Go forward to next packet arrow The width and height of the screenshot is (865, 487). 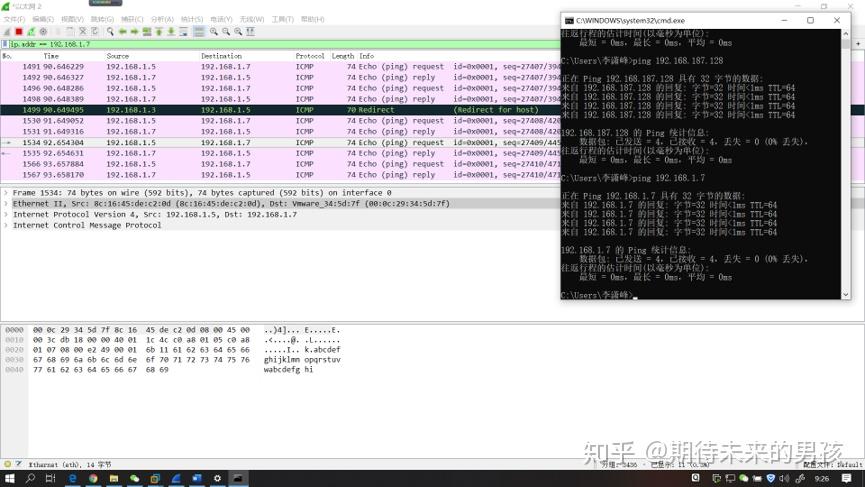135,31
